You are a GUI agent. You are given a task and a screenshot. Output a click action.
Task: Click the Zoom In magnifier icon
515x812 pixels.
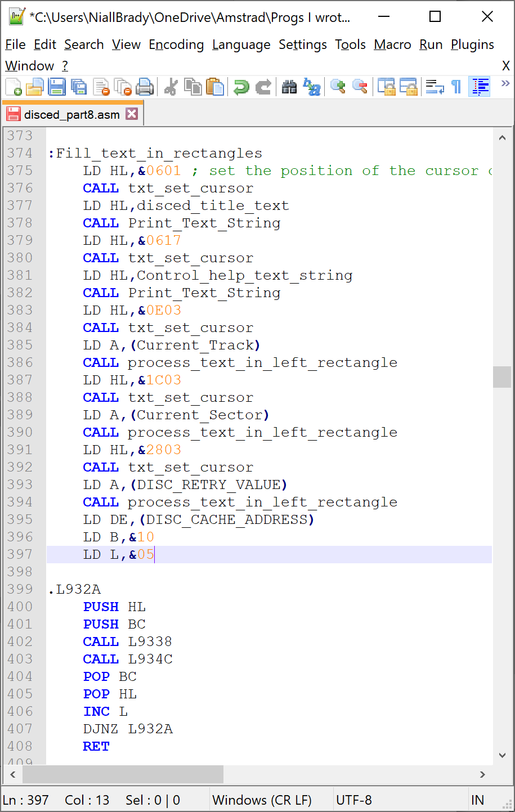click(x=338, y=87)
